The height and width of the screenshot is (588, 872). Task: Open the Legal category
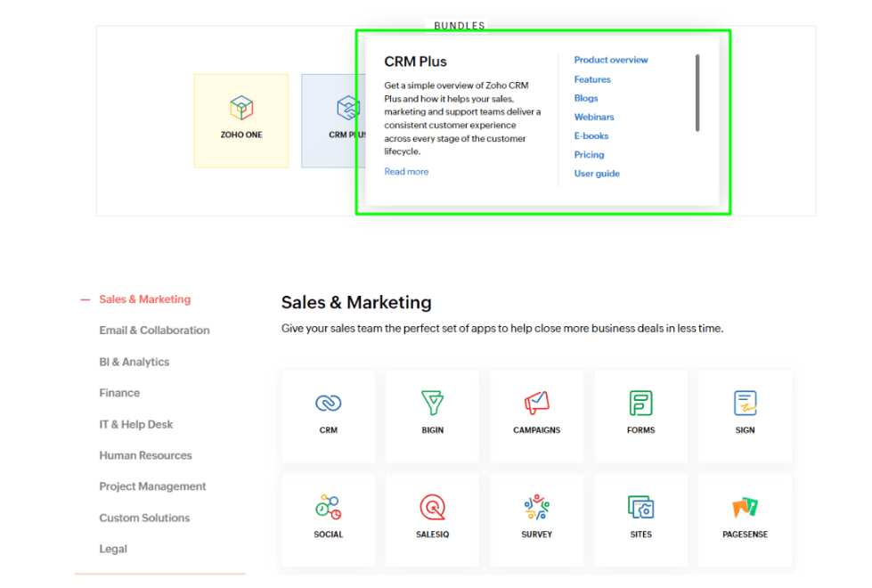113,549
